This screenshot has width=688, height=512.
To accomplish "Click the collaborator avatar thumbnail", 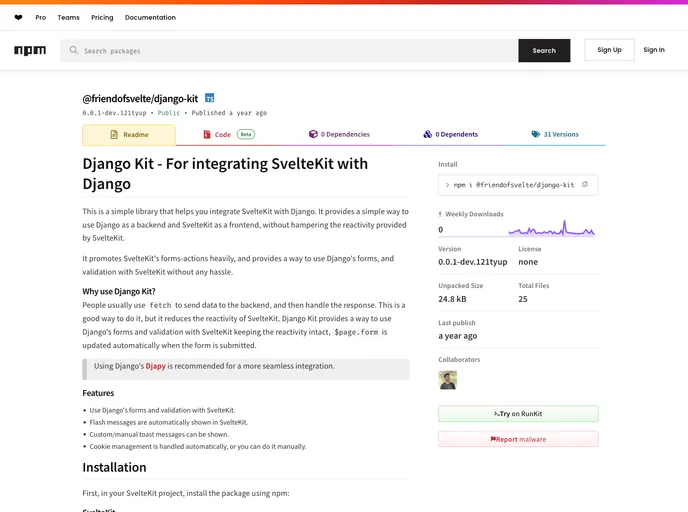I will click(448, 380).
